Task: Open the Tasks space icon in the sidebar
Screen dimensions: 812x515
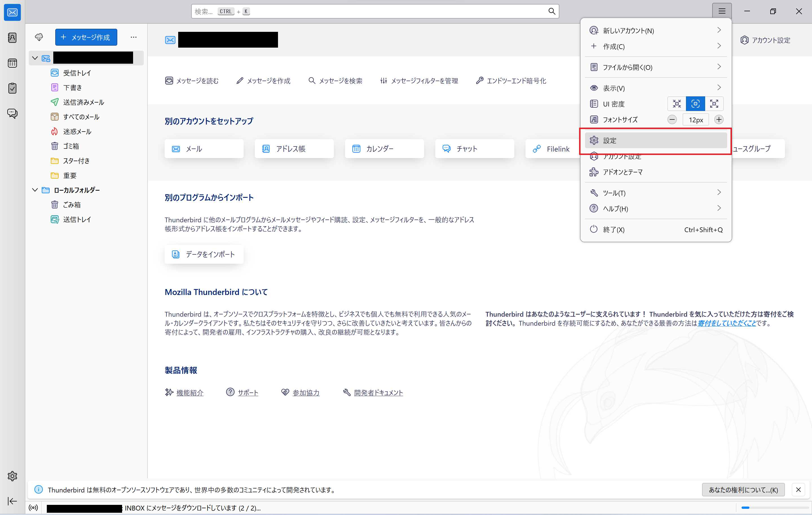Action: 12,88
